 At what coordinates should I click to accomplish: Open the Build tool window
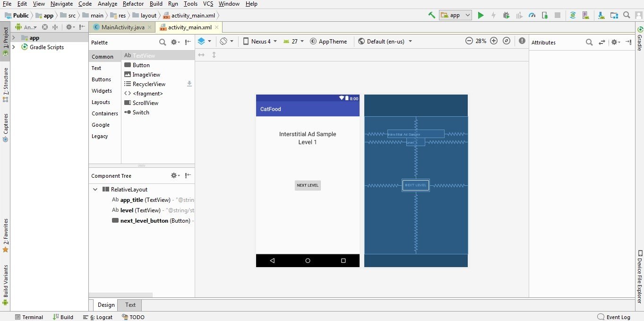tap(63, 317)
